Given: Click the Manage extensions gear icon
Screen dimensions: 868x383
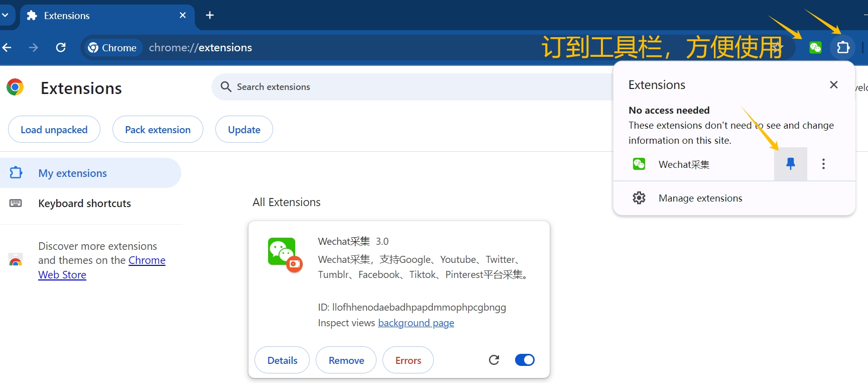Looking at the screenshot, I should click(x=639, y=198).
